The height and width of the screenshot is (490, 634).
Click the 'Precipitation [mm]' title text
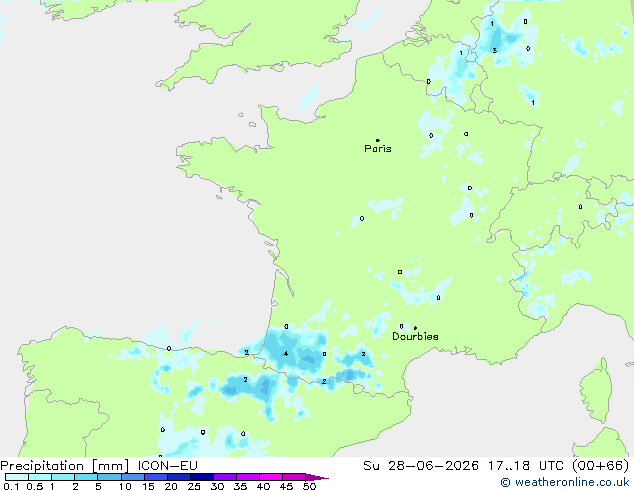(x=65, y=466)
